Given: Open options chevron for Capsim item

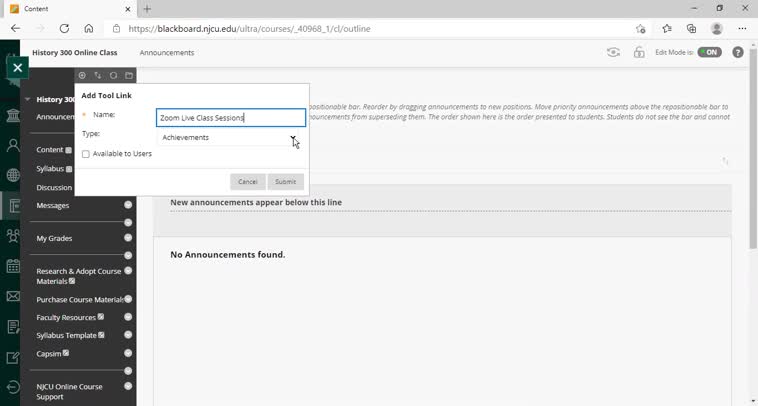Looking at the screenshot, I should click(128, 353).
